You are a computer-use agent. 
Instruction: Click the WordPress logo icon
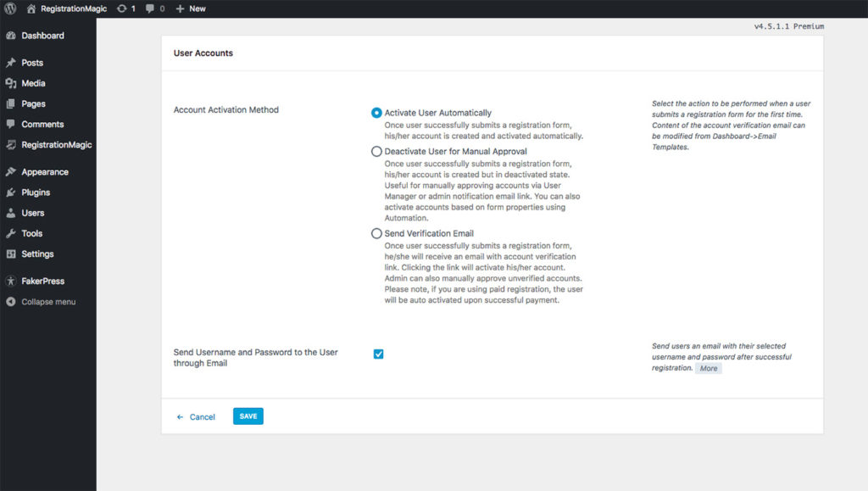[x=10, y=8]
